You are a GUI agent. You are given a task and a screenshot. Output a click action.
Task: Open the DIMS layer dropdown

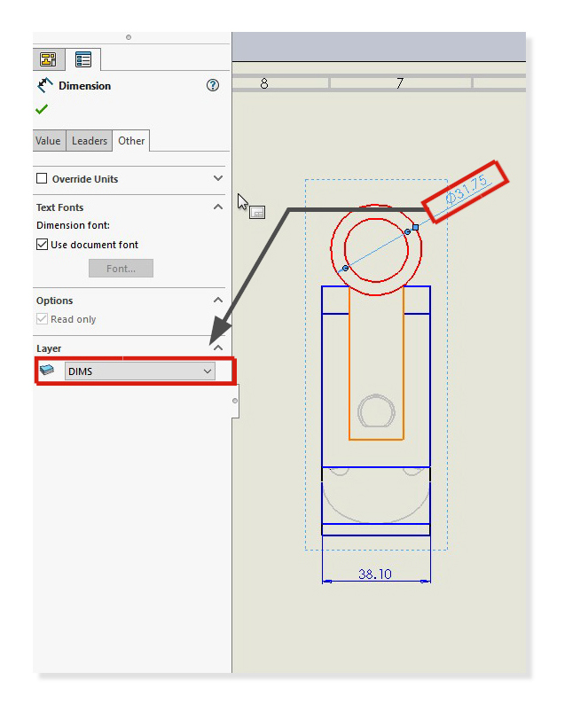(x=140, y=371)
